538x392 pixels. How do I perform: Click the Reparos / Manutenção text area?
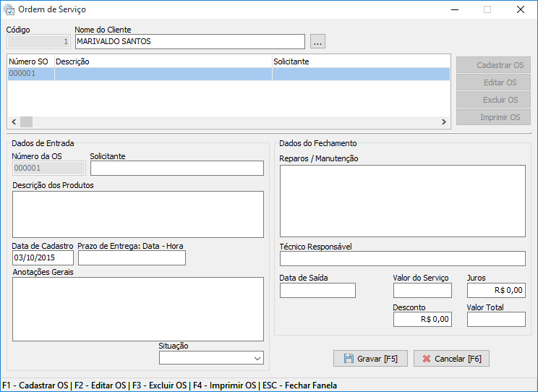402,201
